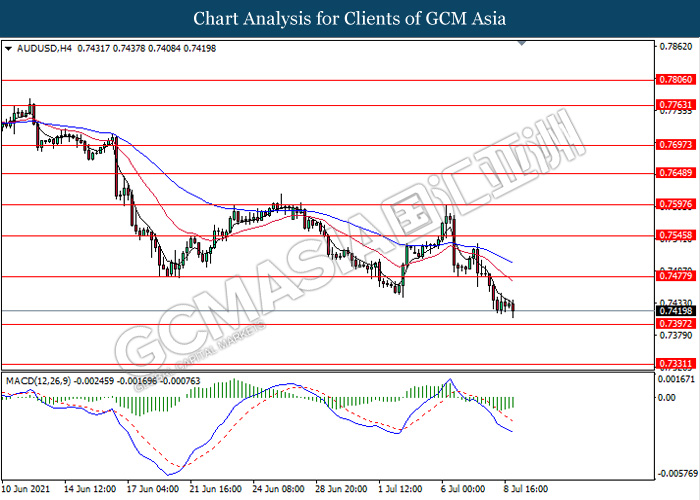This screenshot has height=500, width=700.
Task: Click the 6 Jul 00:00 time label
Action: [x=463, y=489]
